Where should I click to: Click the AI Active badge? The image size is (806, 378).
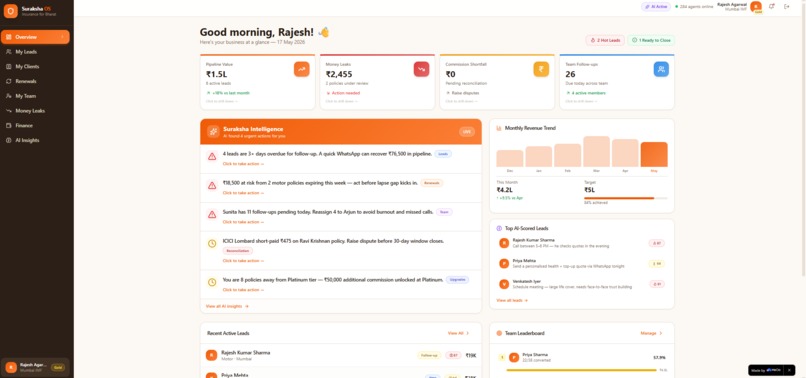pos(656,7)
